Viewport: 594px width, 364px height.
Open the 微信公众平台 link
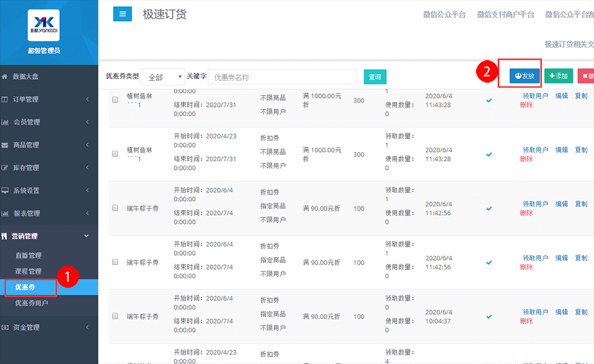pos(444,14)
